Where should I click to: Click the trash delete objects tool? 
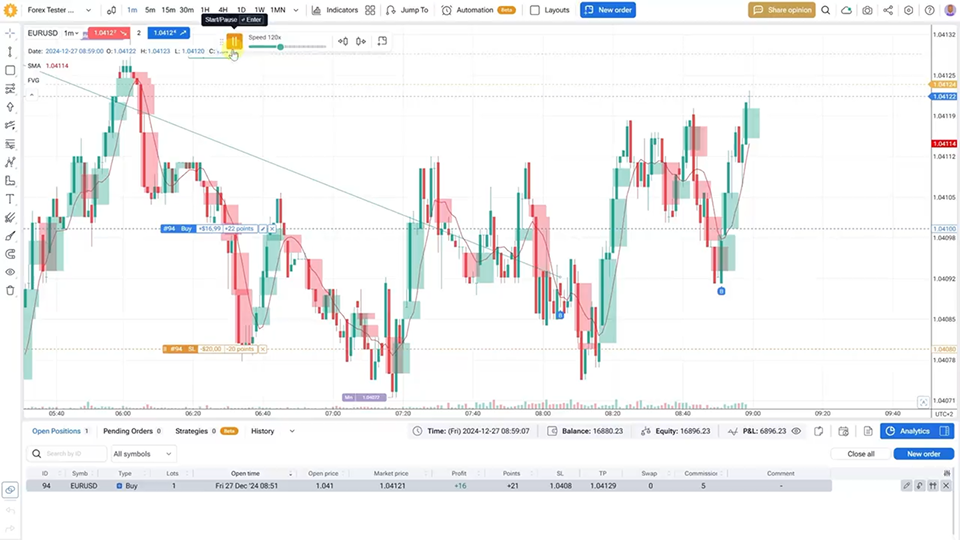(x=10, y=290)
